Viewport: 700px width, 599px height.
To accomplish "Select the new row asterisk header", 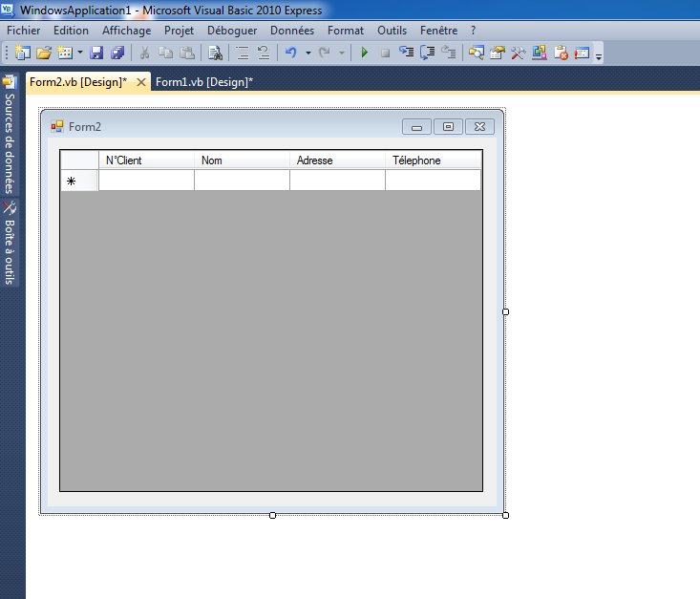I will click(x=79, y=181).
